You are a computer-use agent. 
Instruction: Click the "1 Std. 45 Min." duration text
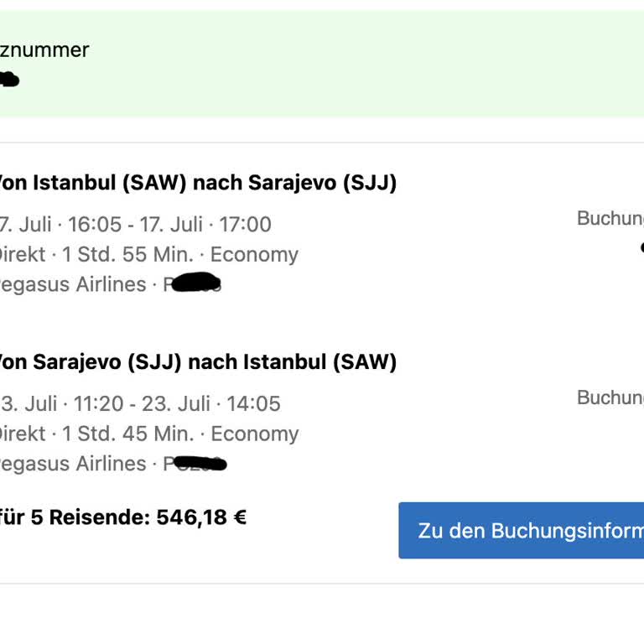(x=136, y=434)
